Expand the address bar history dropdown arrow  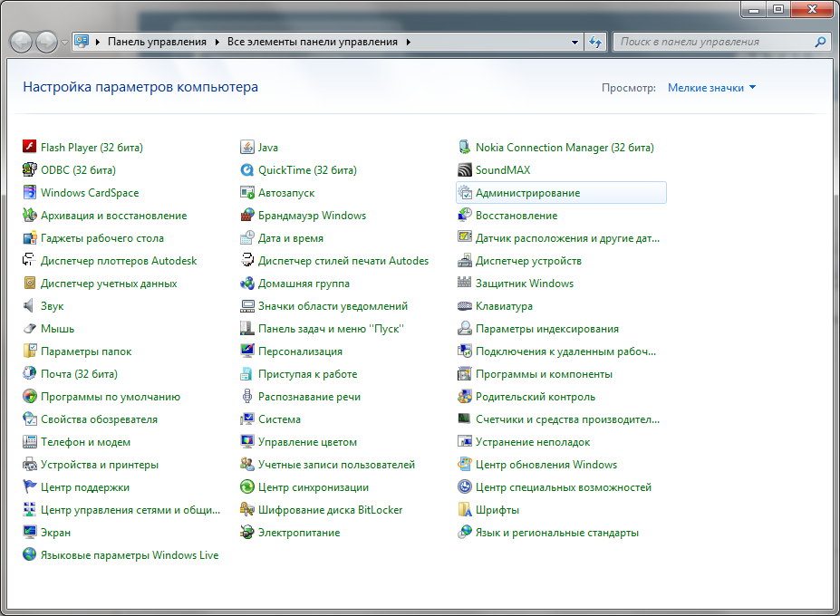[574, 42]
